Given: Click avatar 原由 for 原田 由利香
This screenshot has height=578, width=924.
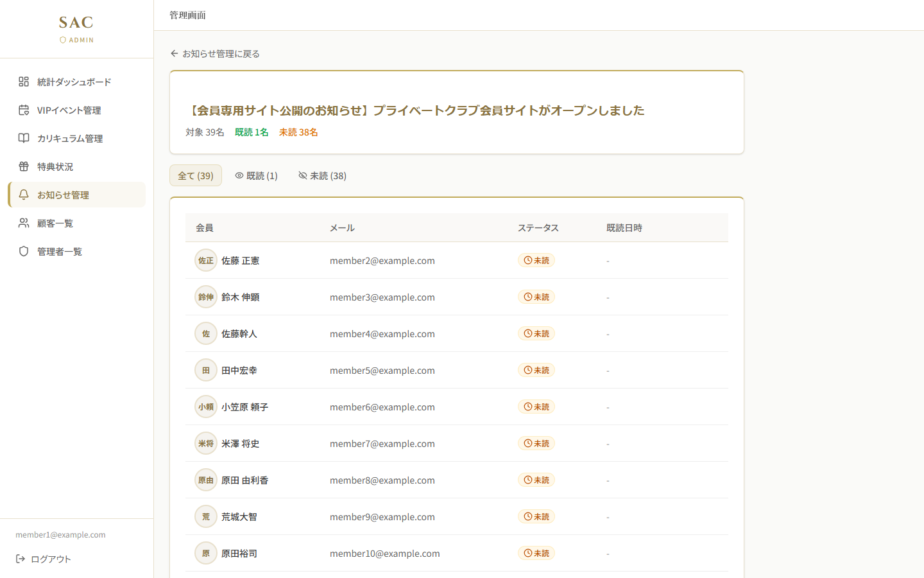Looking at the screenshot, I should pos(206,480).
